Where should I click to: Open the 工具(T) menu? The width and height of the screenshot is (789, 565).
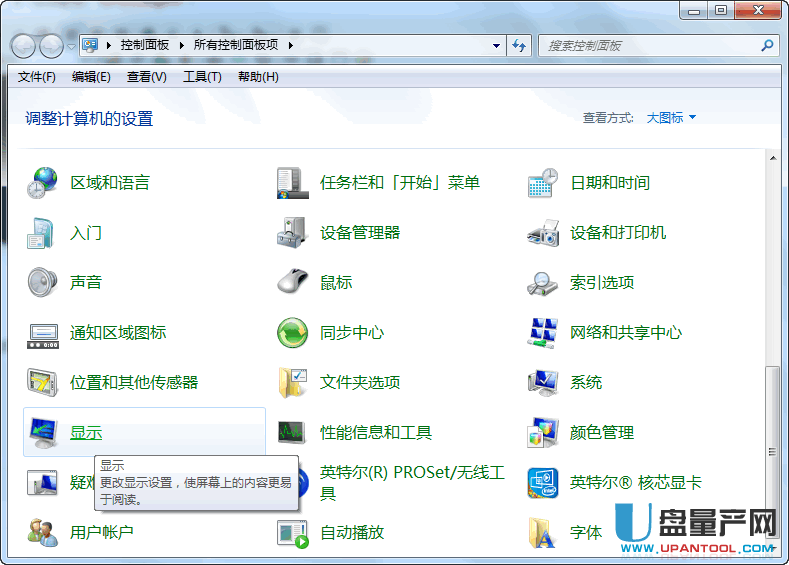pyautogui.click(x=201, y=77)
